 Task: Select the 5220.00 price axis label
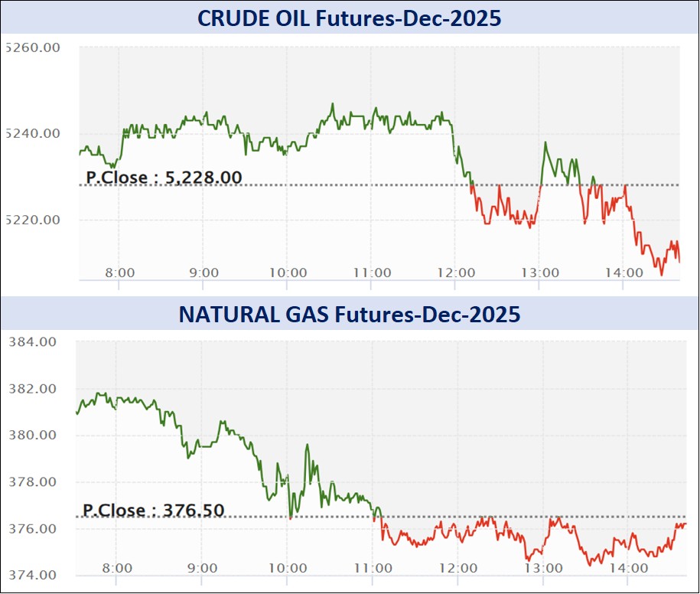click(x=32, y=220)
